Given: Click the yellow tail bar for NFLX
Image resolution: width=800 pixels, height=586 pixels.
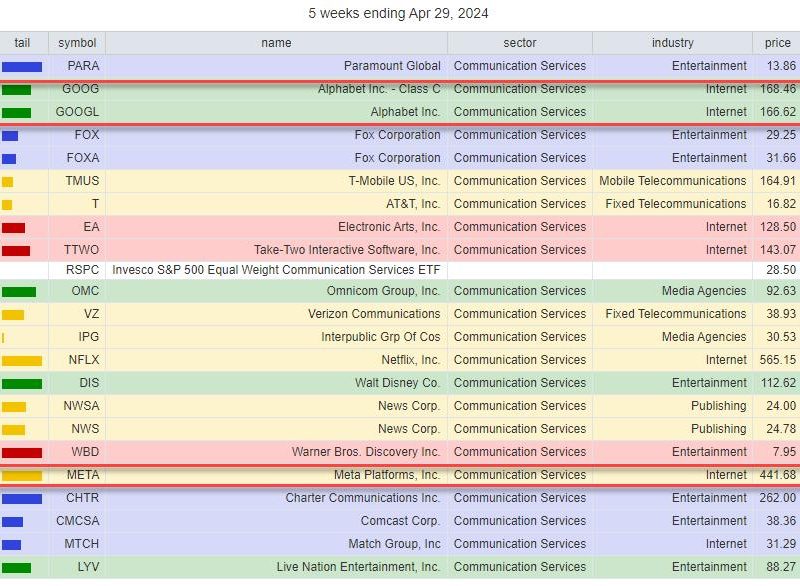Looking at the screenshot, I should (22, 361).
